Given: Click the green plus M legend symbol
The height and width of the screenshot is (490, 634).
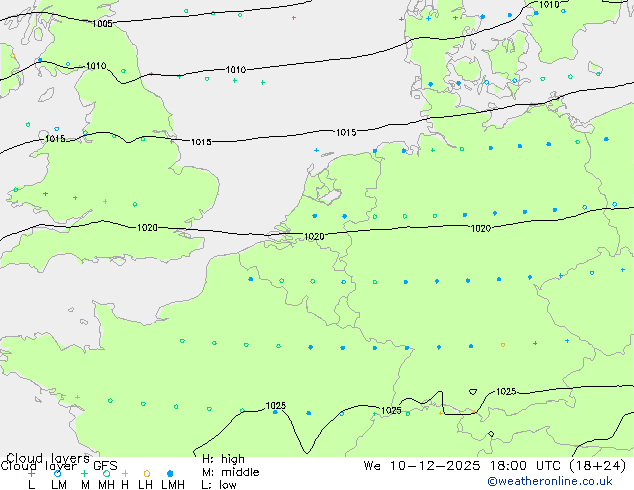Looking at the screenshot, I should click(x=84, y=473).
